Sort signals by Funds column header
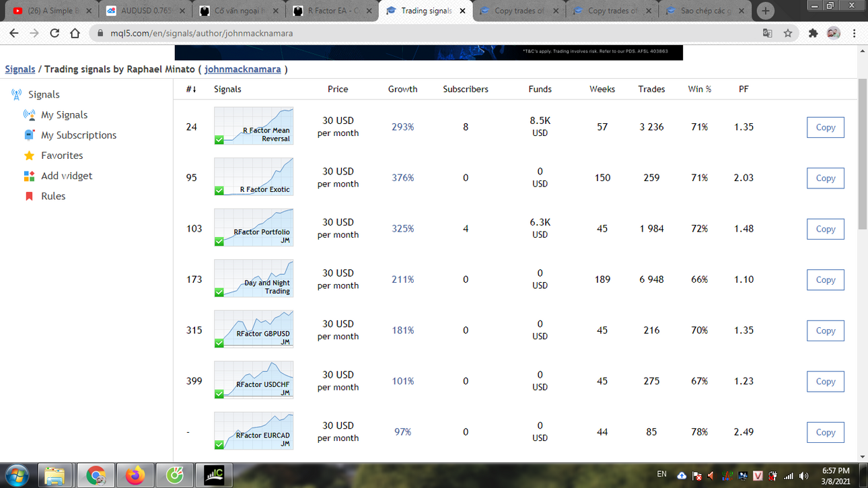Image resolution: width=868 pixels, height=488 pixels. [x=540, y=89]
